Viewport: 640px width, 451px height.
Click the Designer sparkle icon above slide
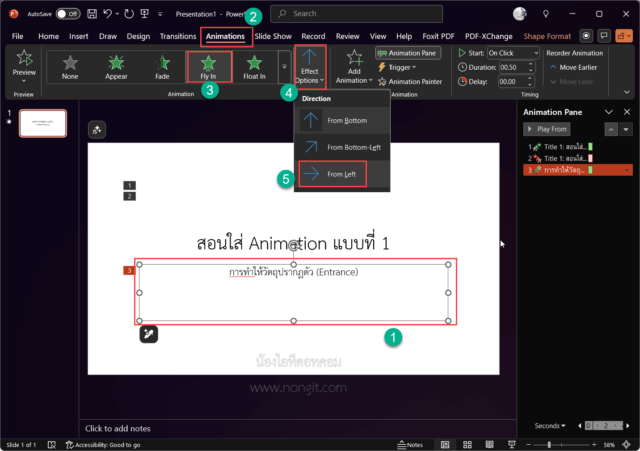click(x=97, y=130)
